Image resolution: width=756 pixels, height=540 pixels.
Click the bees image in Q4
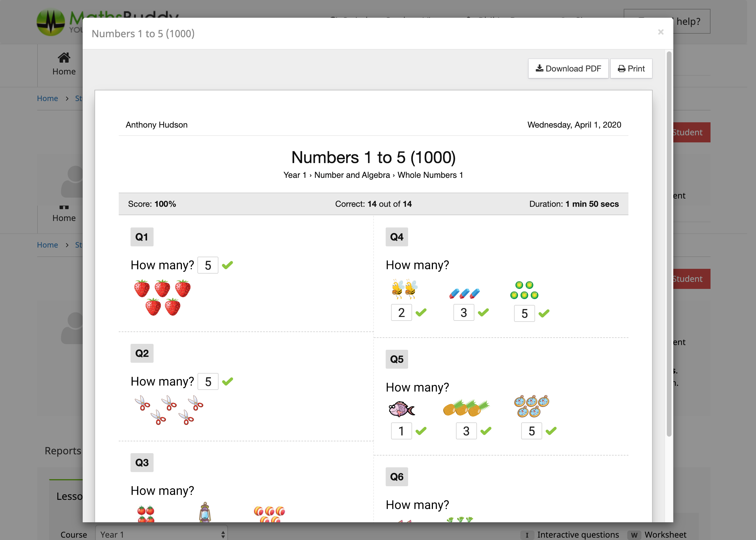pos(404,289)
